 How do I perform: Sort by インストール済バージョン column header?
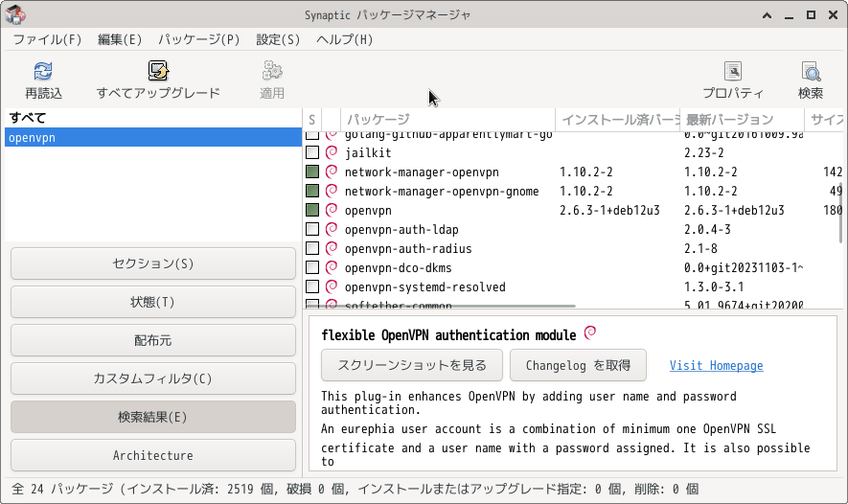(618, 120)
